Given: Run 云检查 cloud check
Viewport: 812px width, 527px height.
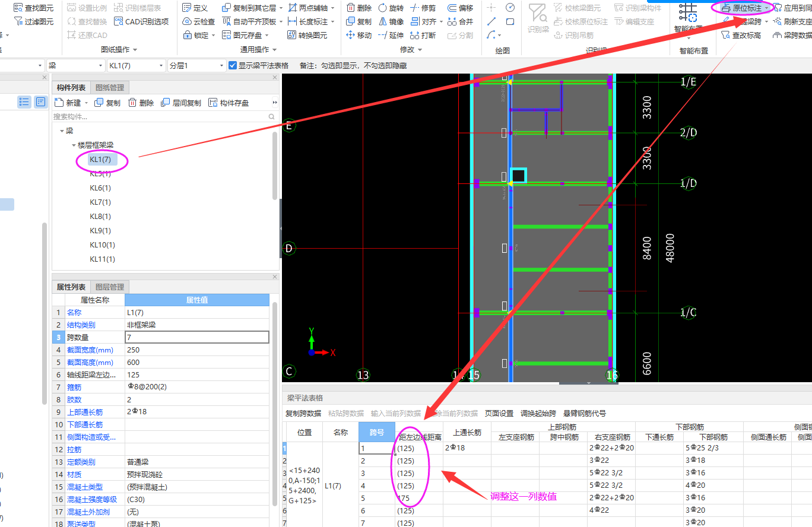Looking at the screenshot, I should 198,21.
